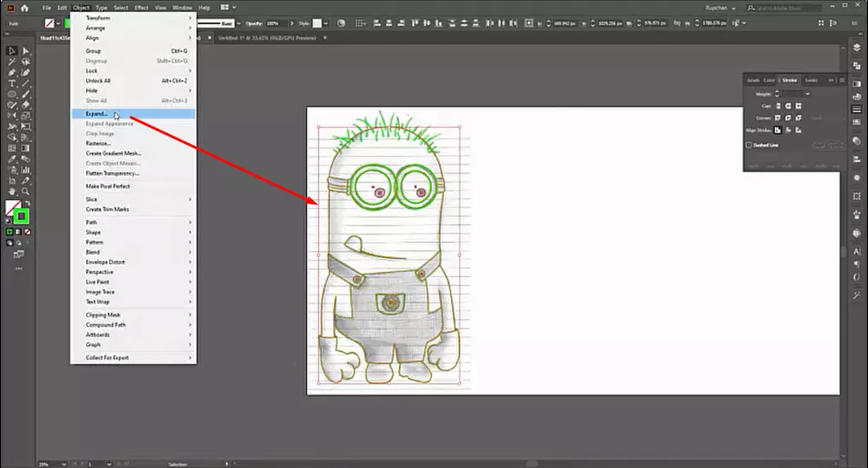Click the Recolor Artwork wheel icon
The width and height of the screenshot is (868, 468).
341,23
